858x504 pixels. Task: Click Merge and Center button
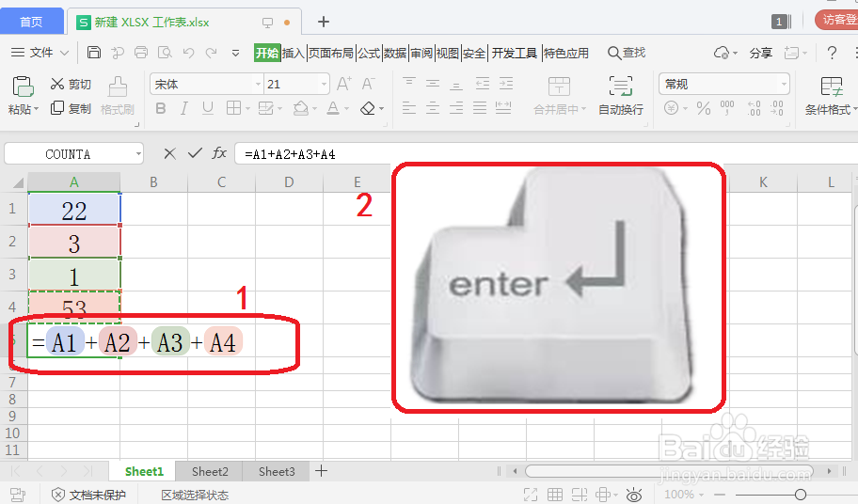point(559,95)
